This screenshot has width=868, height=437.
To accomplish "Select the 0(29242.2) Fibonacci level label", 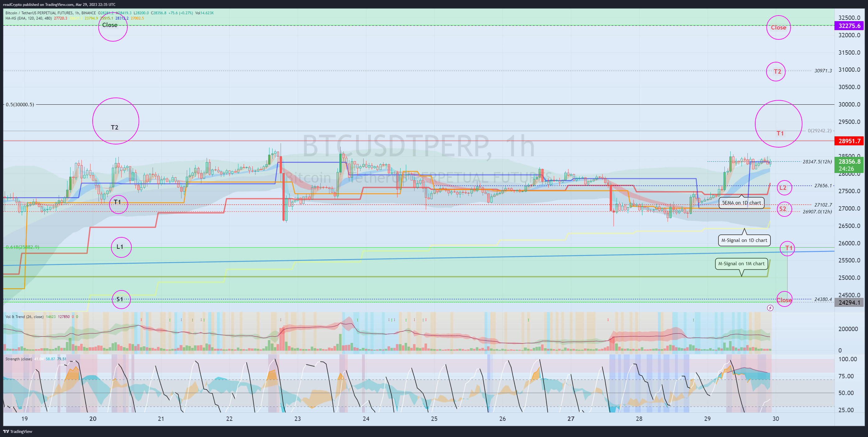I will (820, 131).
